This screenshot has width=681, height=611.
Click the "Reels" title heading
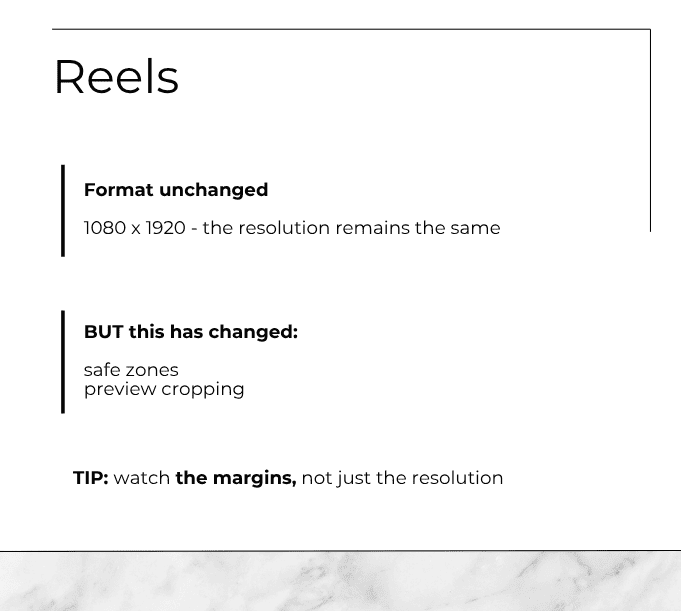[x=116, y=77]
